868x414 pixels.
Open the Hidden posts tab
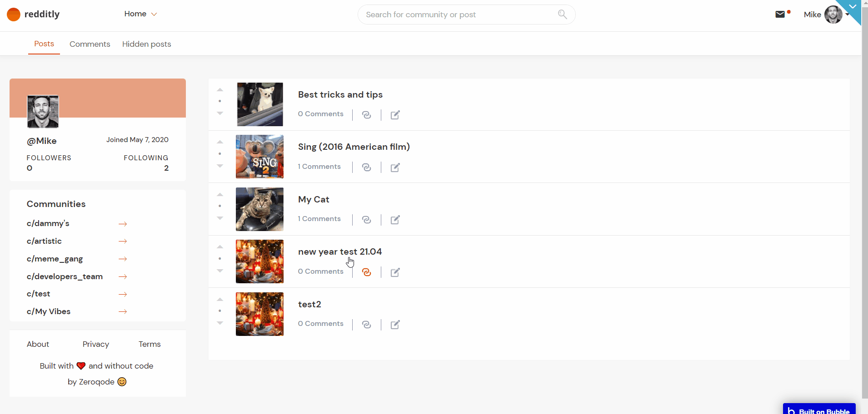147,44
